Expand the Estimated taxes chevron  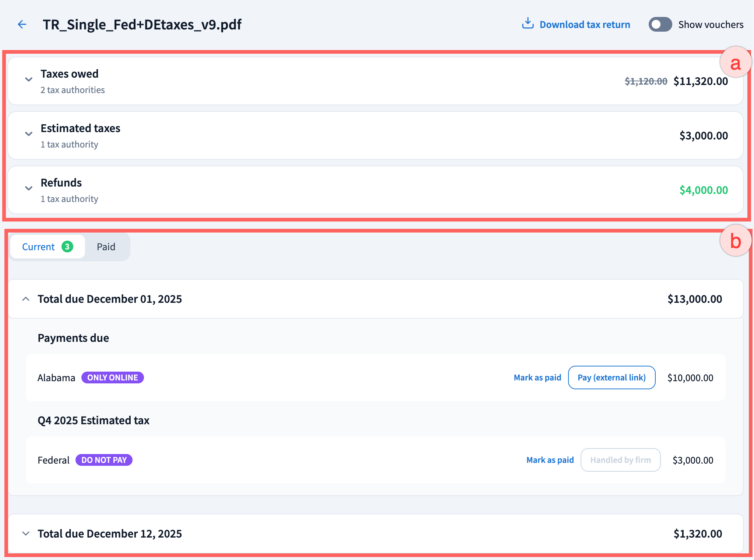pyautogui.click(x=28, y=134)
